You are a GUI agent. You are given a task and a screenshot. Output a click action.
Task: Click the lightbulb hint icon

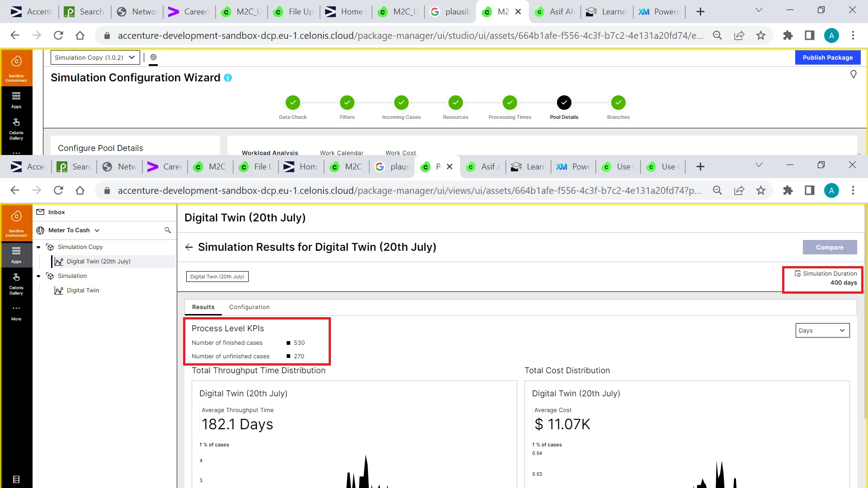click(853, 74)
